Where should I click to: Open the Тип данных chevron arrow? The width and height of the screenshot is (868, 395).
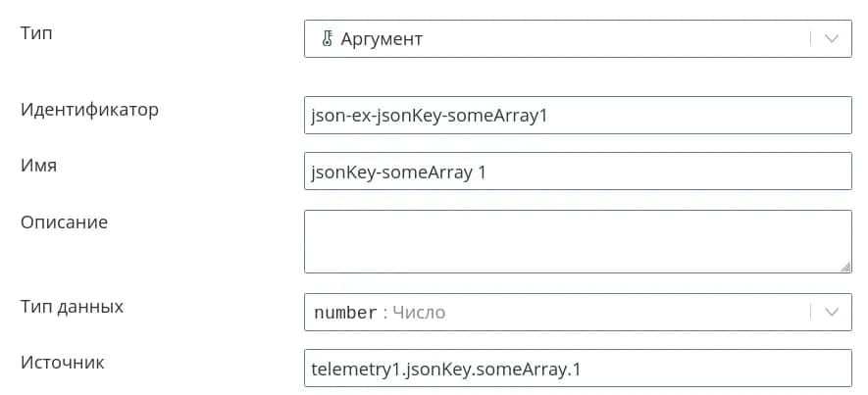pyautogui.click(x=832, y=313)
